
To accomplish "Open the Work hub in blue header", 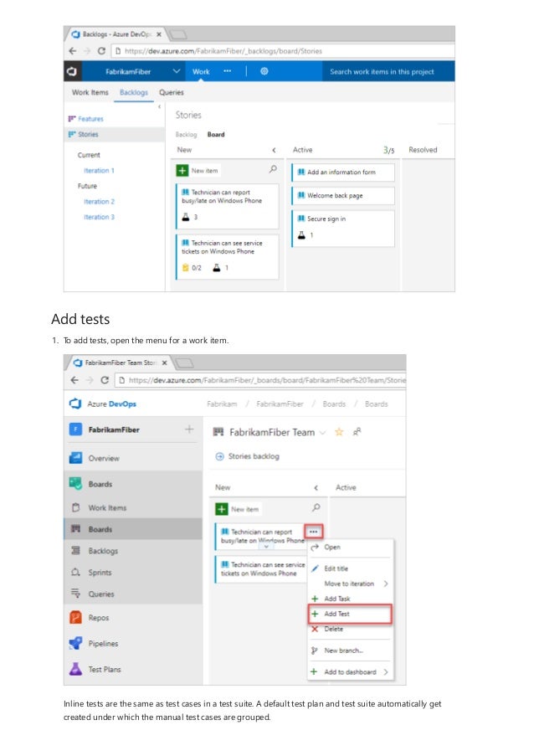I will pyautogui.click(x=201, y=71).
